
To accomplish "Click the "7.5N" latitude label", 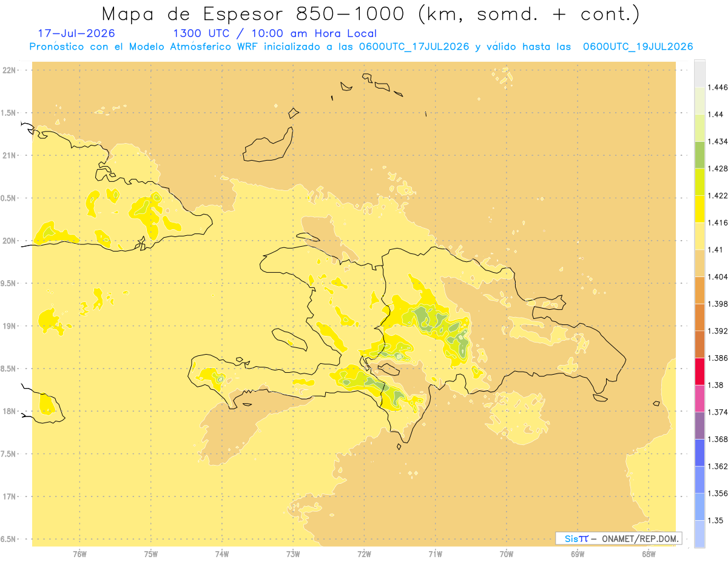I will [x=9, y=454].
